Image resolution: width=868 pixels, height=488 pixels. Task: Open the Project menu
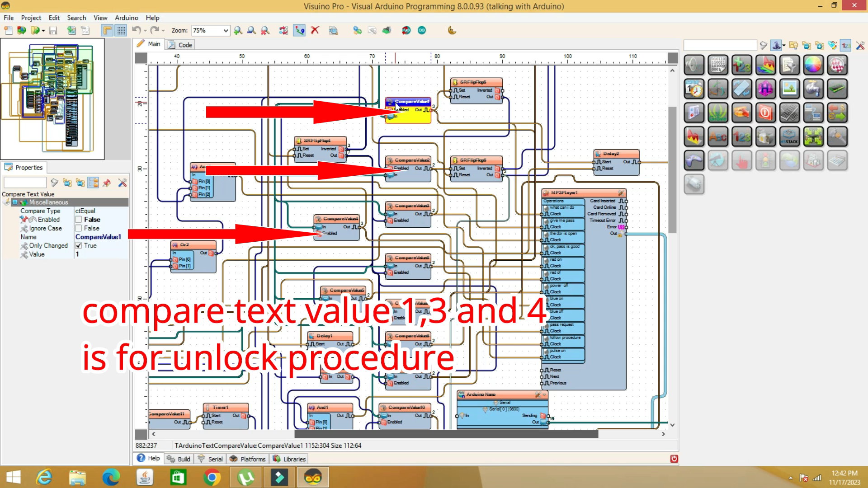(31, 18)
